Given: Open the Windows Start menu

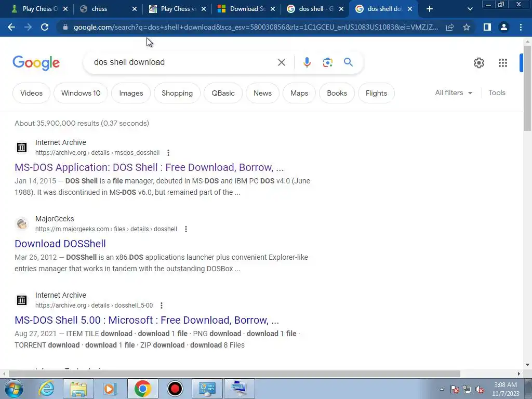Looking at the screenshot, I should (x=14, y=389).
